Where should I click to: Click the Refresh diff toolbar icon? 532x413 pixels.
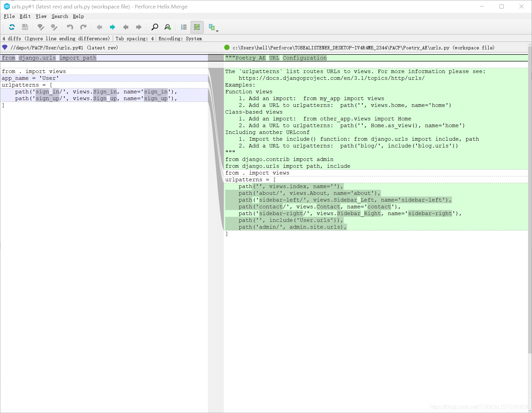tap(12, 27)
